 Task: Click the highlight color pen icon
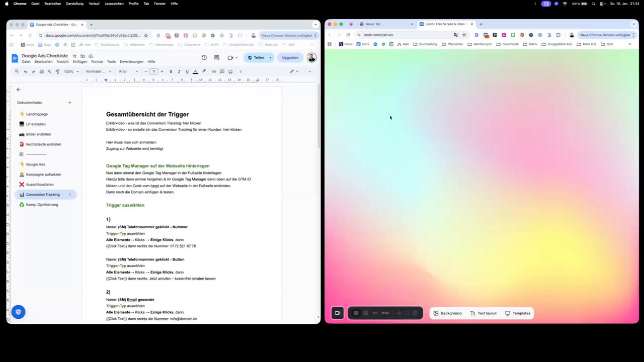(204, 71)
